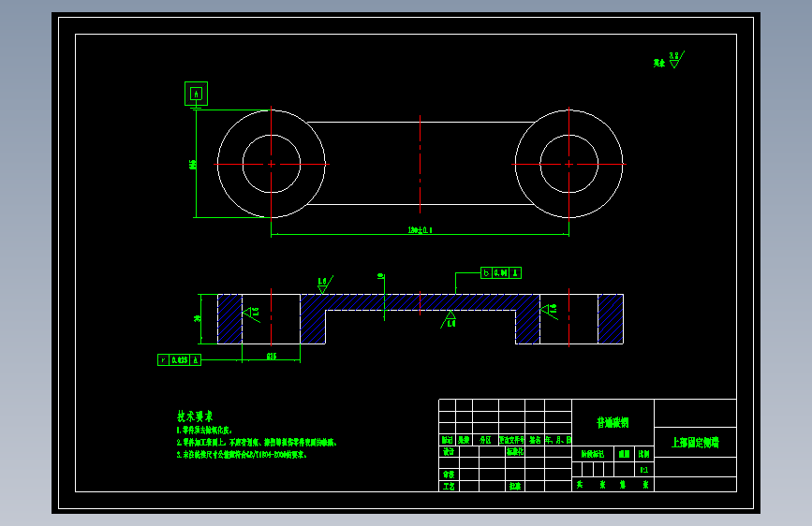Screen dimensions: 812x526
Task: Click roughness symbol inside right bore
Action: click(549, 311)
